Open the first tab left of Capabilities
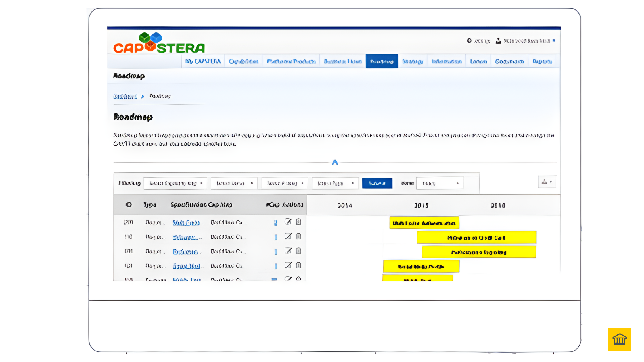The width and height of the screenshot is (644, 362). [203, 61]
